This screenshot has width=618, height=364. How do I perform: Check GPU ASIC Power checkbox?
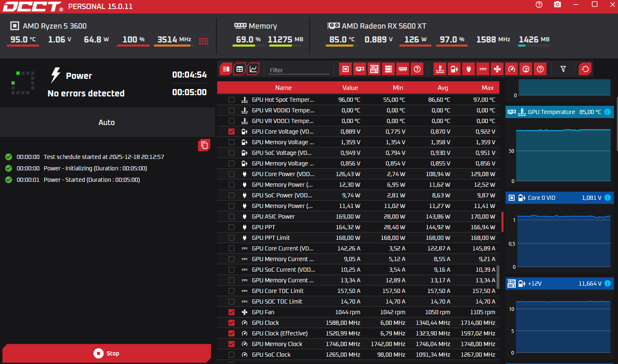[231, 217]
